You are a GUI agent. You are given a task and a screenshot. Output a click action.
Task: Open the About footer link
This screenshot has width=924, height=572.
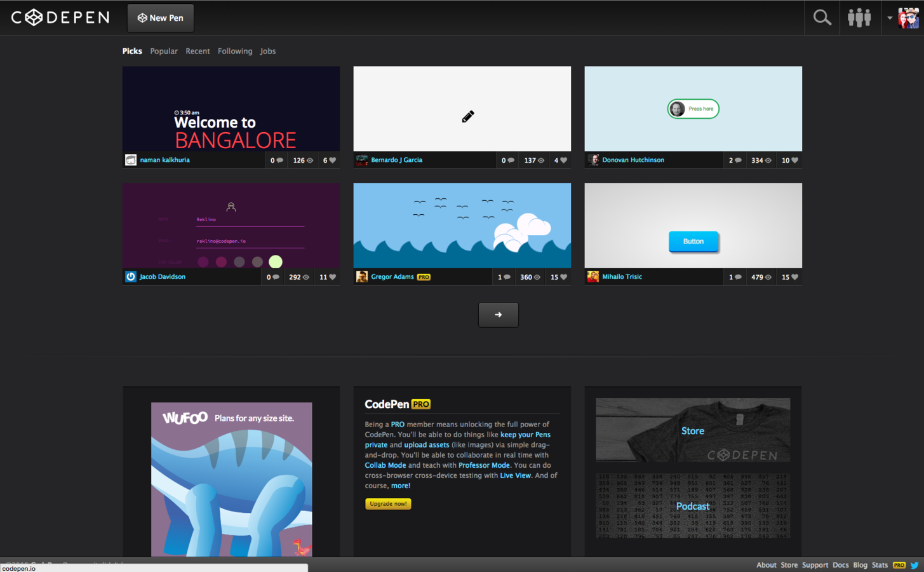coord(767,565)
